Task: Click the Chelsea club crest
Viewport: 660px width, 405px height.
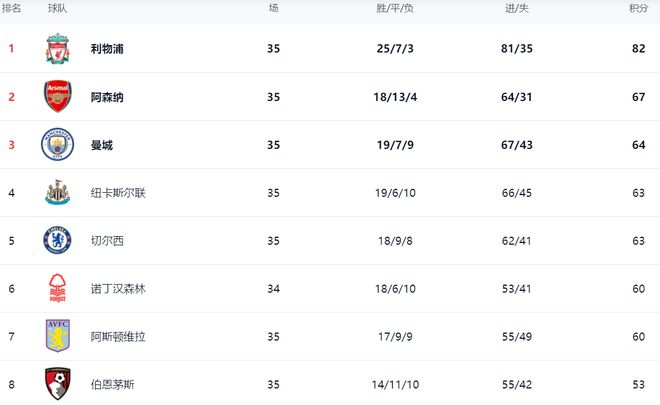Action: click(58, 241)
